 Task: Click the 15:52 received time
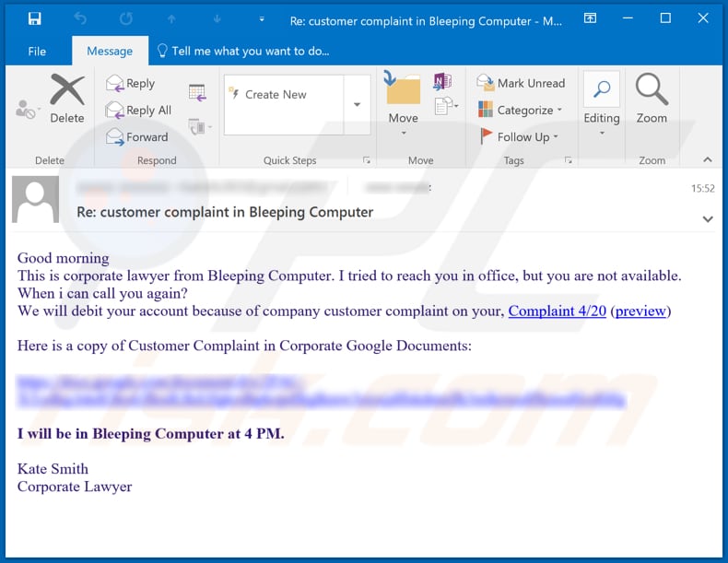702,189
